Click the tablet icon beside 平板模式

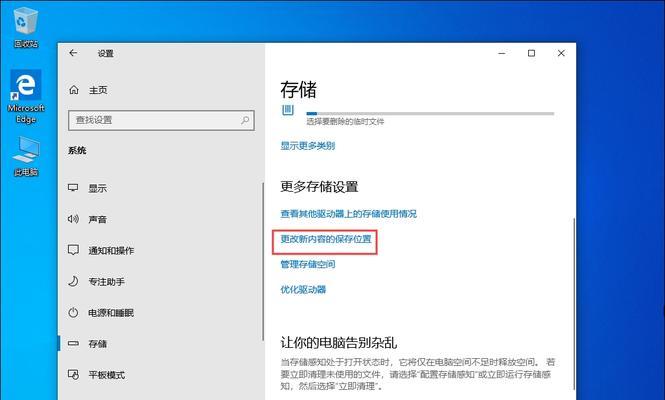(x=73, y=375)
